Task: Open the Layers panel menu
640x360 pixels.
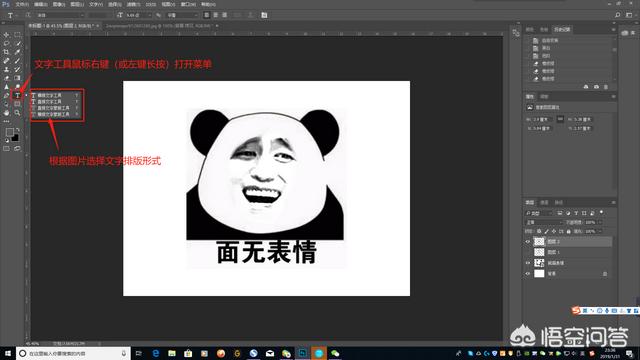Action: [613, 202]
